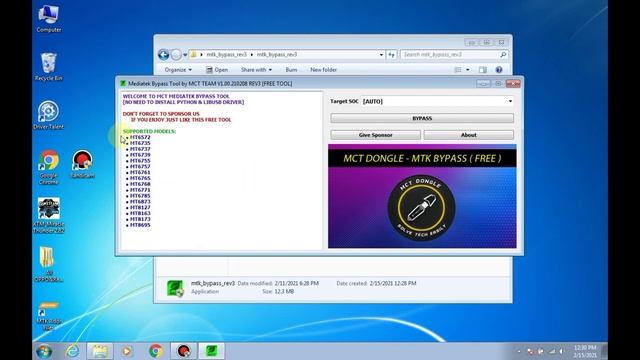The image size is (640, 360).
Task: Click the Open command in Explorer toolbar
Action: [x=217, y=70]
